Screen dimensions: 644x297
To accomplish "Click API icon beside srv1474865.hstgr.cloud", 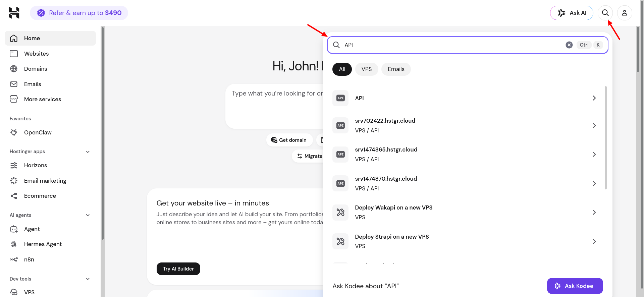I will click(340, 154).
